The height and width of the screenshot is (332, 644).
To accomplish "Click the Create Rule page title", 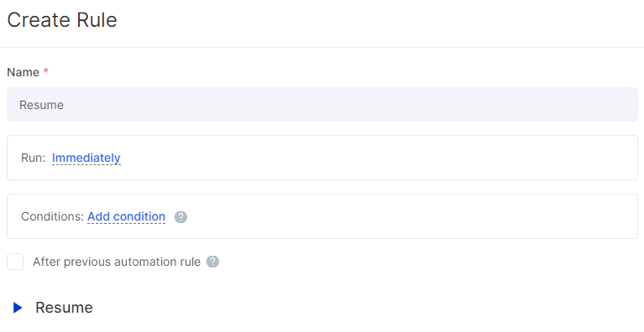I will 62,19.
